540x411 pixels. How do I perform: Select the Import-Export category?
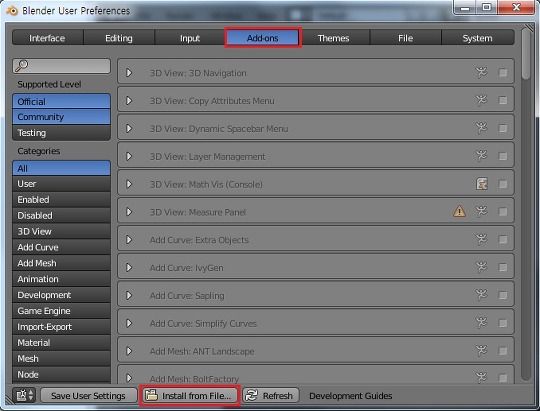click(61, 327)
